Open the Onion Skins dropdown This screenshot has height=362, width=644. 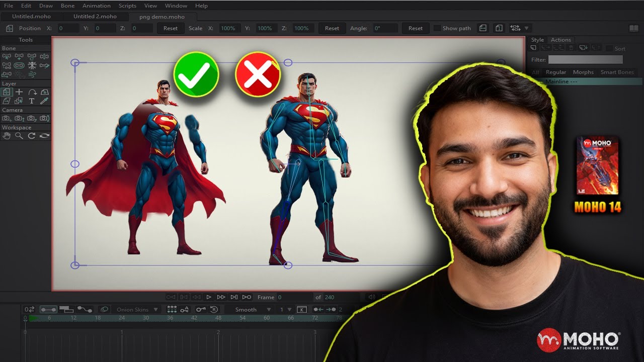137,310
